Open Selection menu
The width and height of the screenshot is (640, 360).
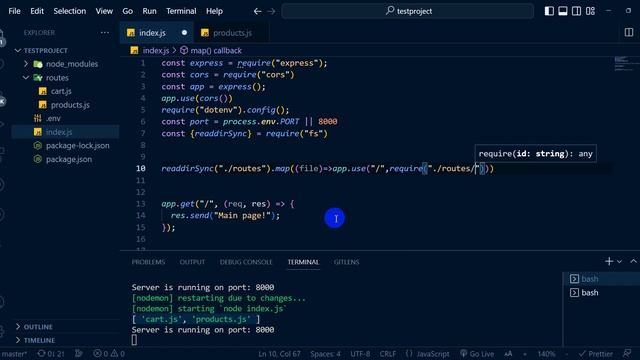[x=69, y=11]
